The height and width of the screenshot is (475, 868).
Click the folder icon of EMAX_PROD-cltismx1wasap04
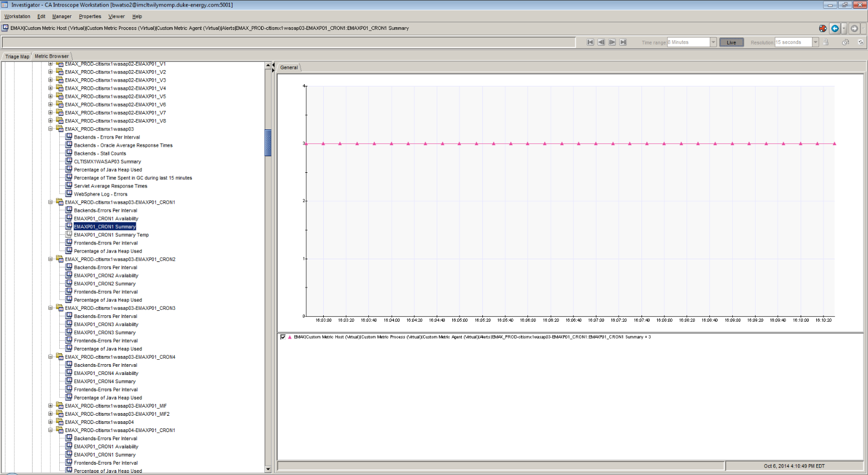click(60, 422)
